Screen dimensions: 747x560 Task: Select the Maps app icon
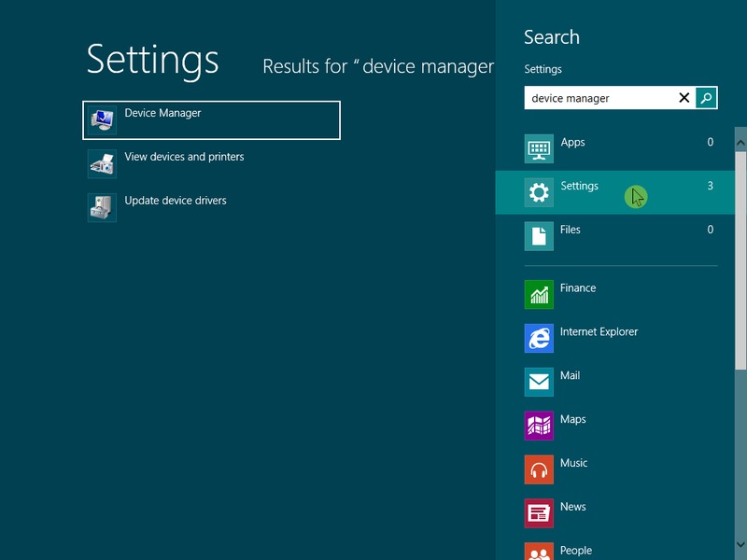[539, 426]
